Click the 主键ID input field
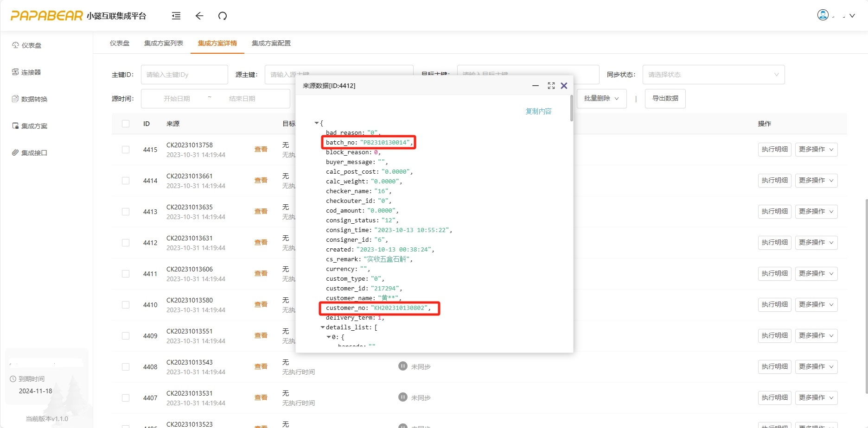Screen dimensions: 868x428 point(184,75)
